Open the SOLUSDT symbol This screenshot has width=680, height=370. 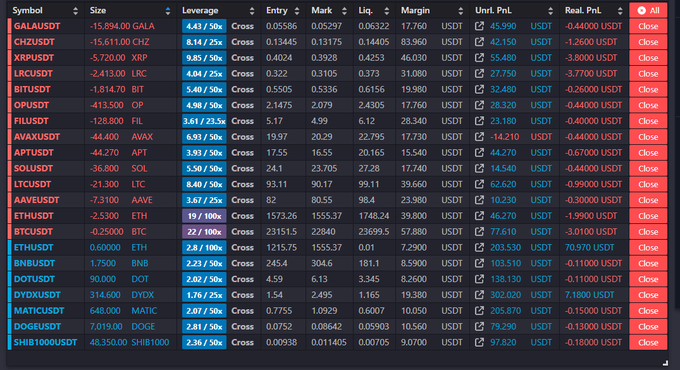[33, 168]
